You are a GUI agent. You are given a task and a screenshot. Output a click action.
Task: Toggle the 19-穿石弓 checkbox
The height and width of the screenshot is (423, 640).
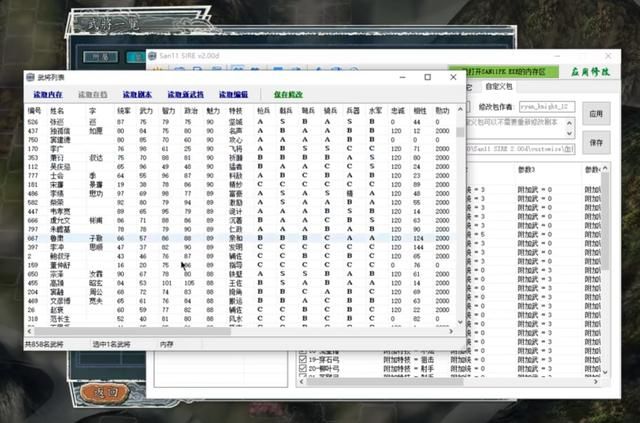[303, 360]
